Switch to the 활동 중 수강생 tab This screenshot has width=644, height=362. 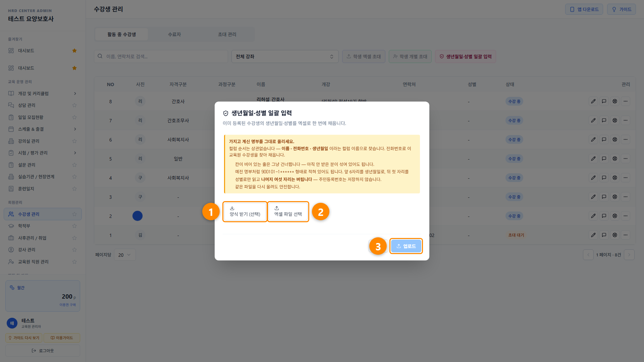tap(121, 35)
